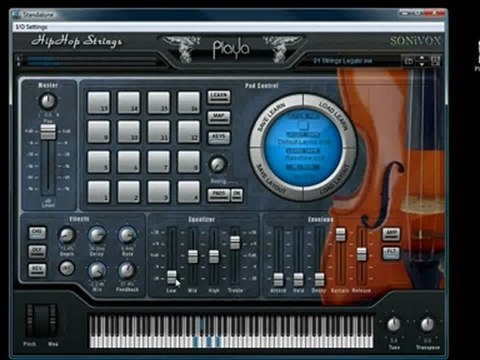Click the Envelope Decay fader handle

tap(319, 280)
